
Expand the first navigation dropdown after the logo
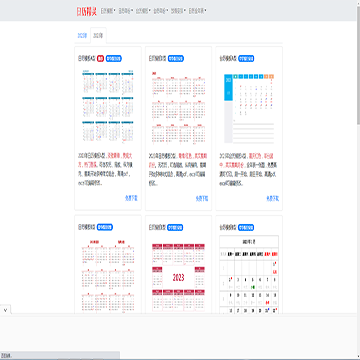108,11
